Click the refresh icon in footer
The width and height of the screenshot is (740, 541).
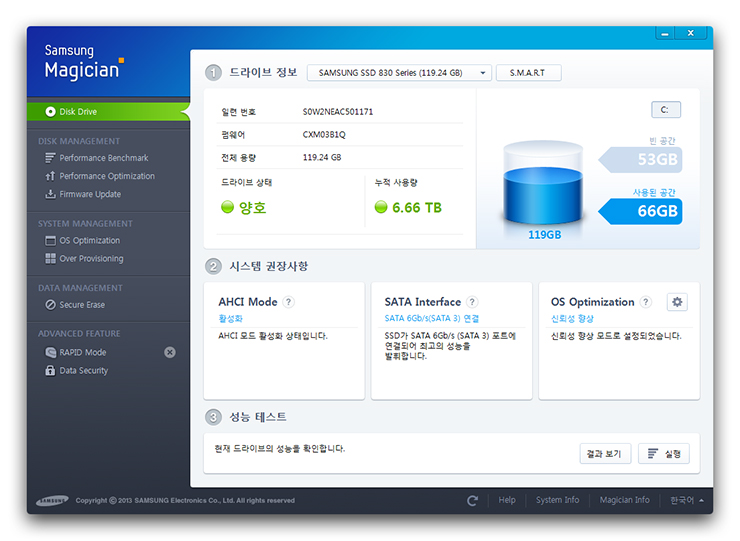[472, 500]
